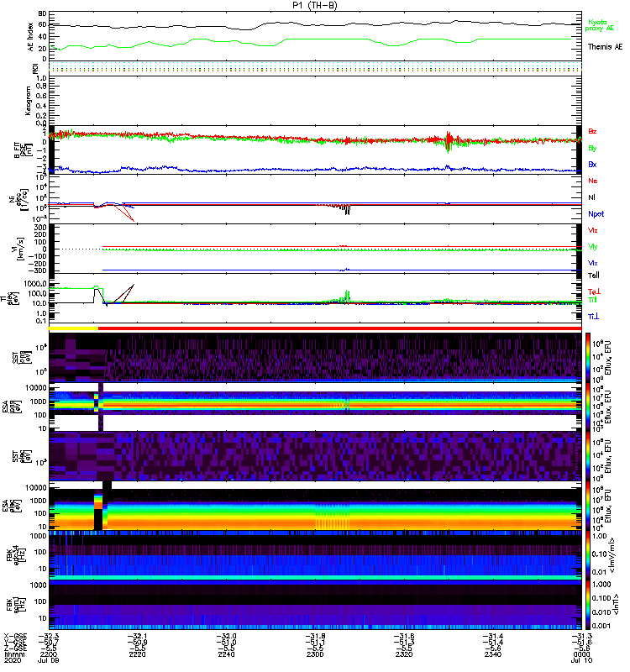Click the red segment of the status bar

340,328
